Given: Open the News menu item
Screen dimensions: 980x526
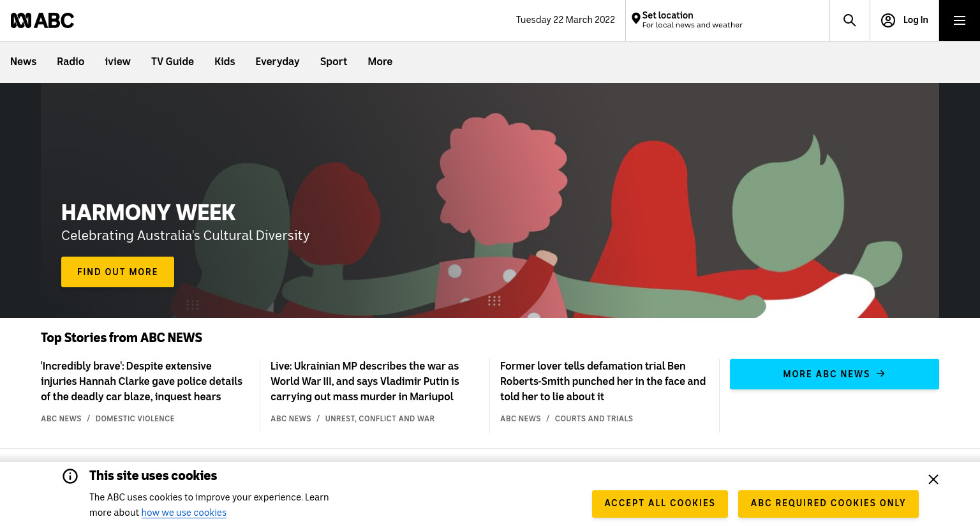Looking at the screenshot, I should [23, 62].
